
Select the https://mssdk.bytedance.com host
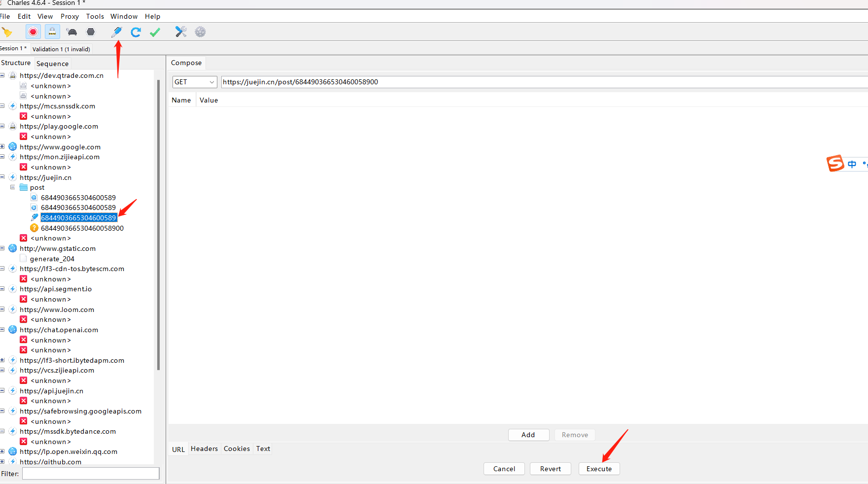point(68,431)
